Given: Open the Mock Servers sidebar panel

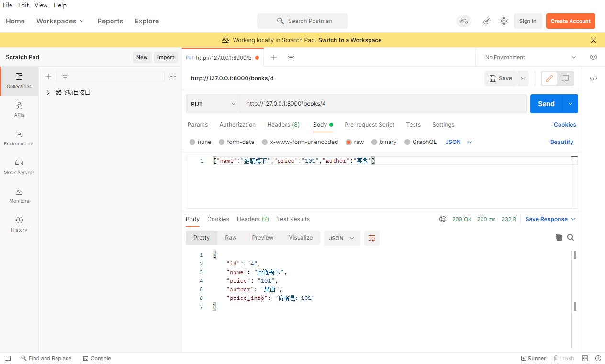Looking at the screenshot, I should (x=19, y=166).
